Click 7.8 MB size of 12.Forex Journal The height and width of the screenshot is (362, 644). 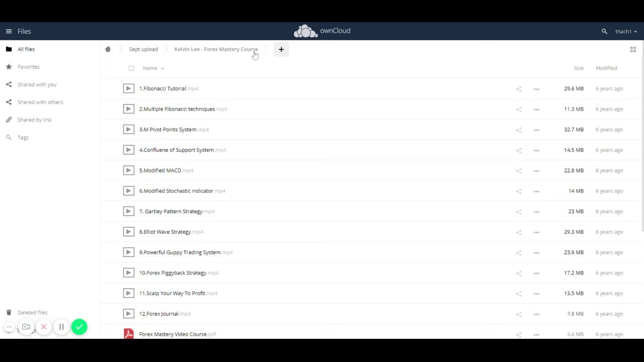[575, 314]
